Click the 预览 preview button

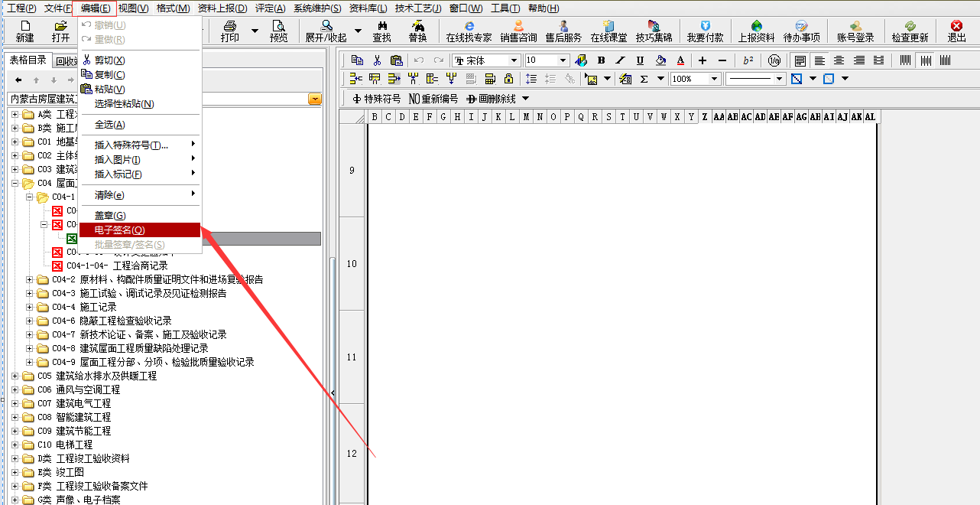pos(279,31)
